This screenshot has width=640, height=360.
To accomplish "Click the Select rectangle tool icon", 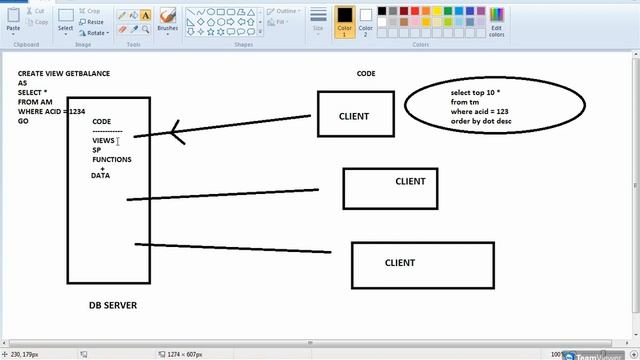I will 65,16.
